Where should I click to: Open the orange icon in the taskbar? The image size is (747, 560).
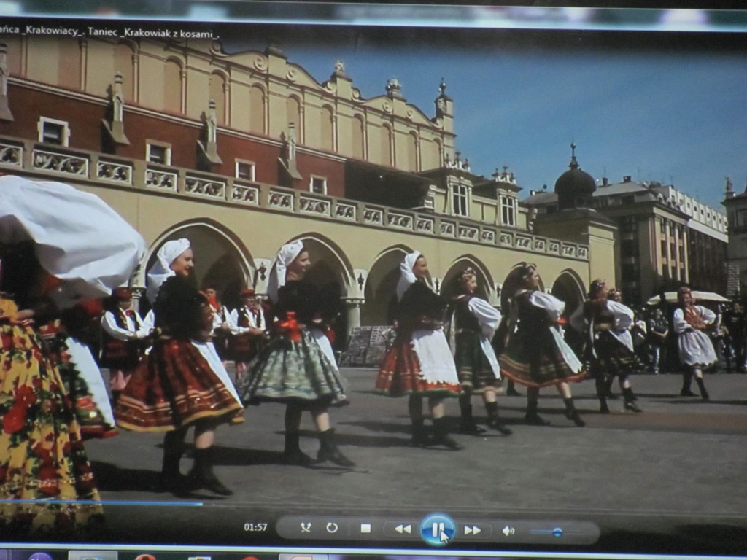(x=145, y=557)
